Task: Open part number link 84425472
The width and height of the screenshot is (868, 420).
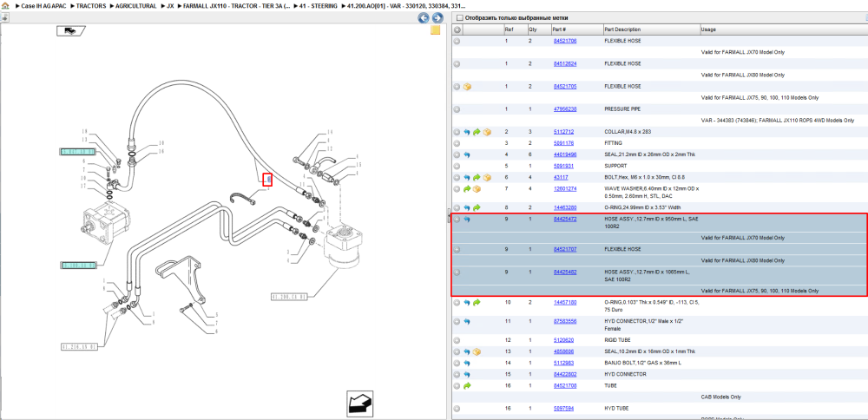Action: [x=565, y=220]
